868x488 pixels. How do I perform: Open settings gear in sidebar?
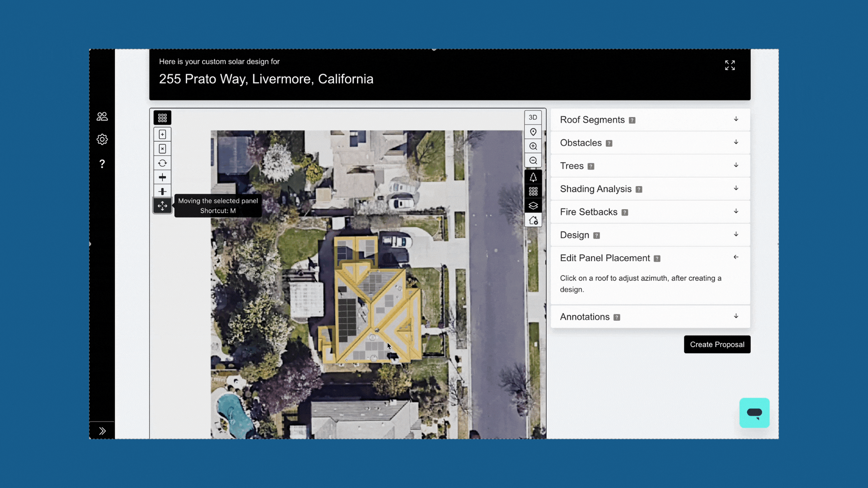102,139
